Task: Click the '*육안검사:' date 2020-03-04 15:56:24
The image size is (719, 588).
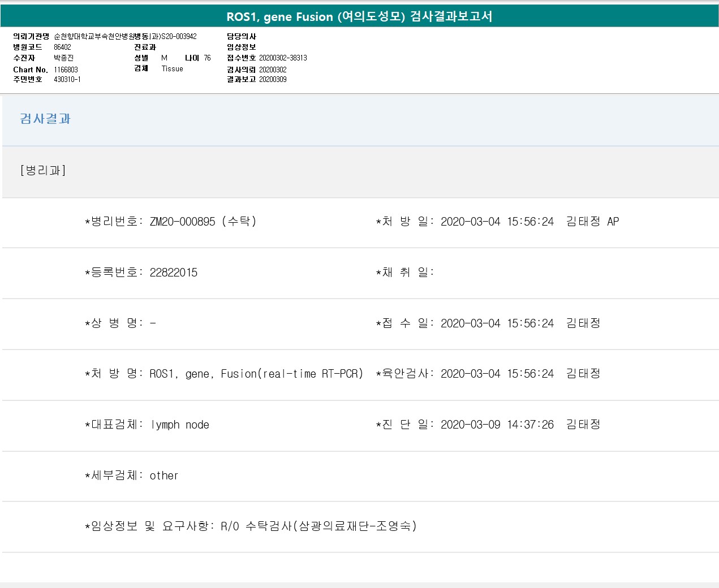Action: click(x=497, y=374)
